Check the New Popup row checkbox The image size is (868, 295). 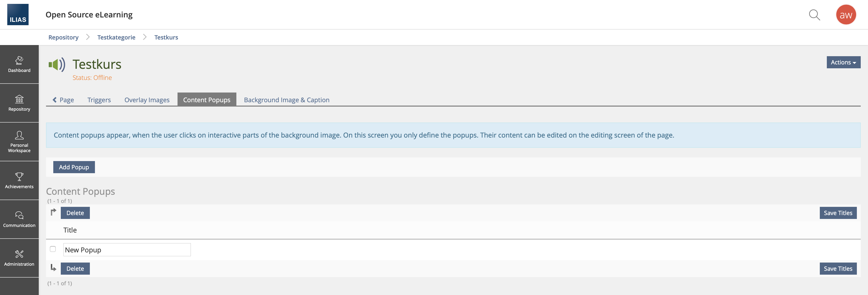tap(53, 249)
